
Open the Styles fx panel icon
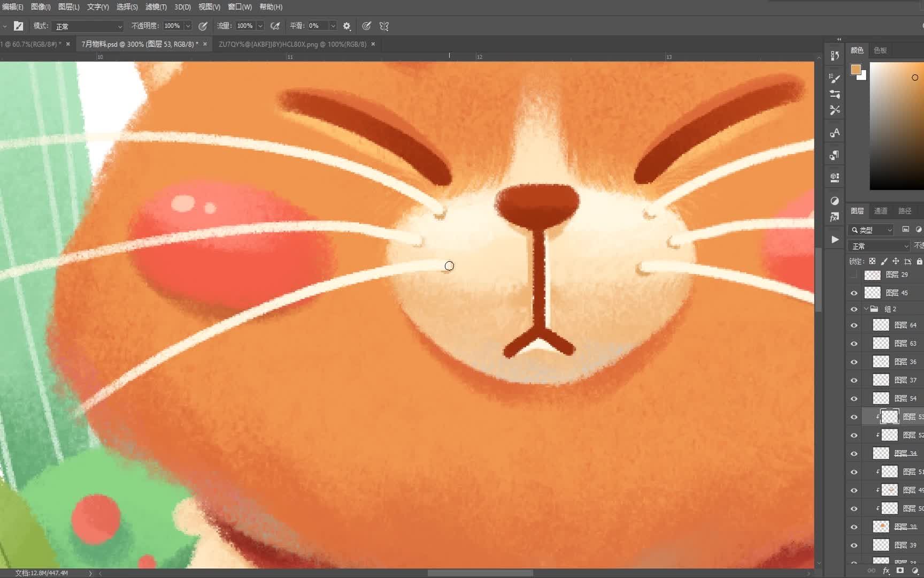tap(835, 217)
